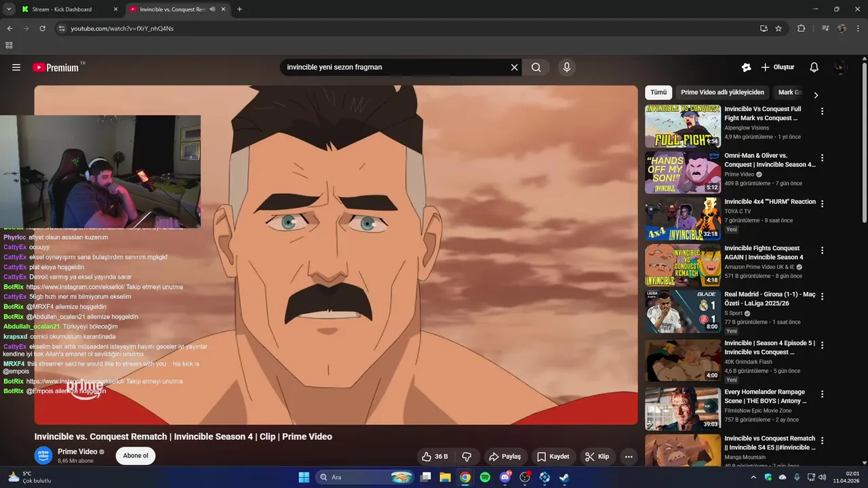
Task: Open the Prime Video channel avatar
Action: [x=43, y=455]
